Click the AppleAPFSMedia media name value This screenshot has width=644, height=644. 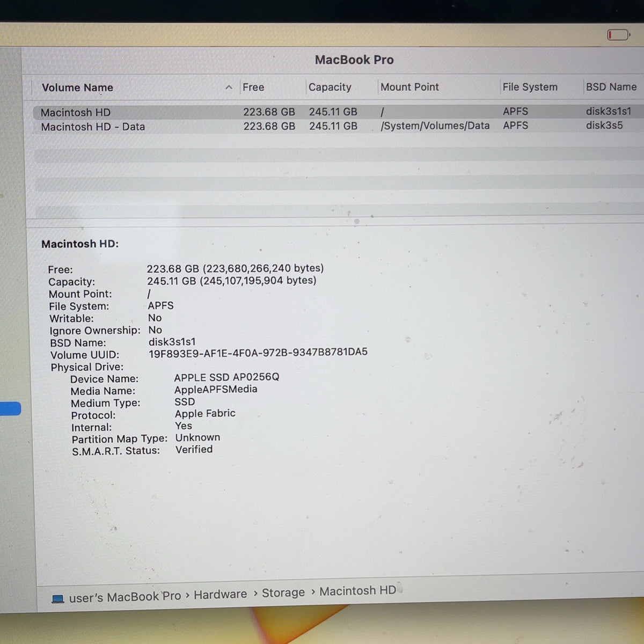click(216, 389)
